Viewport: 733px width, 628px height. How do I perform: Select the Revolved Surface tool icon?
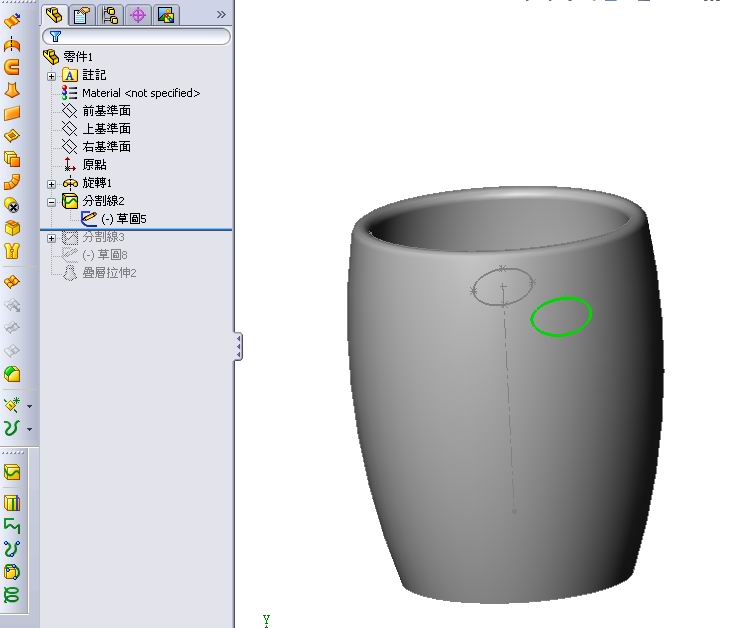[12, 44]
